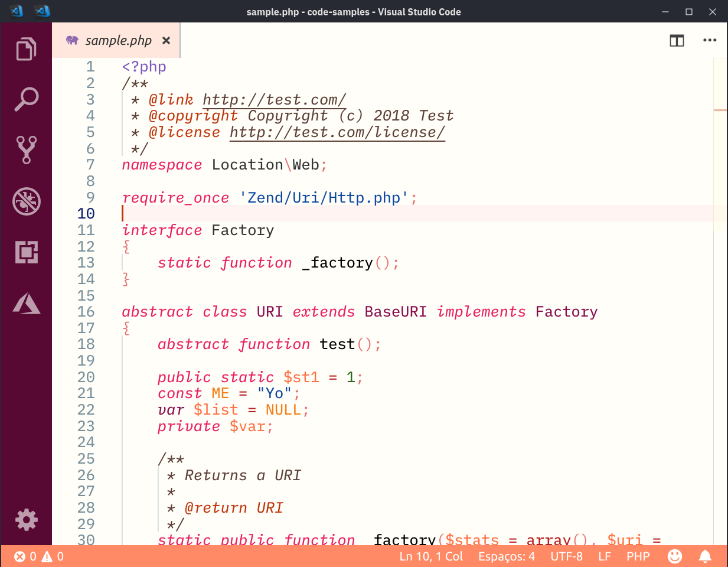Place cursor on 'Zend/Uri/Http.php' string
Screen dimensions: 728x567
[x=324, y=198]
